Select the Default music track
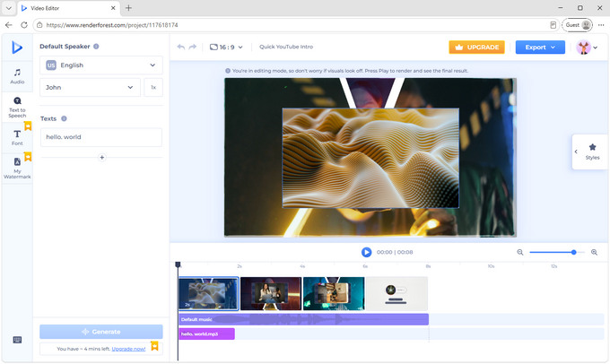Screen dimensions: 610x364 (x=304, y=319)
